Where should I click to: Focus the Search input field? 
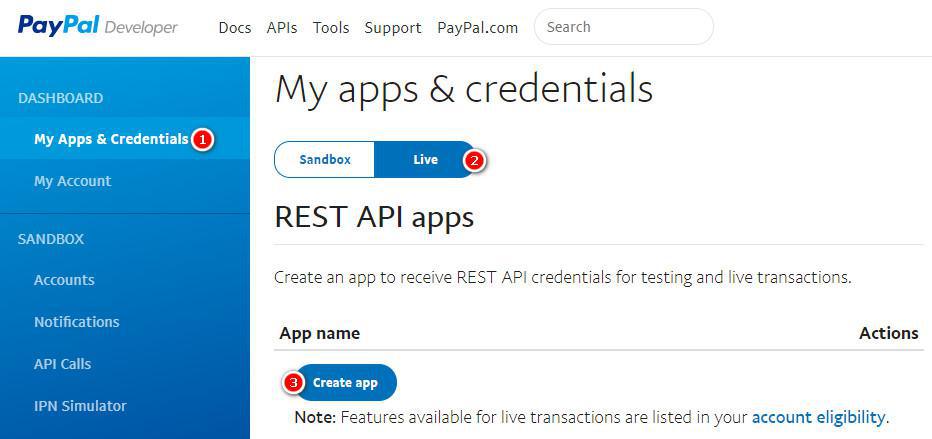(x=624, y=27)
